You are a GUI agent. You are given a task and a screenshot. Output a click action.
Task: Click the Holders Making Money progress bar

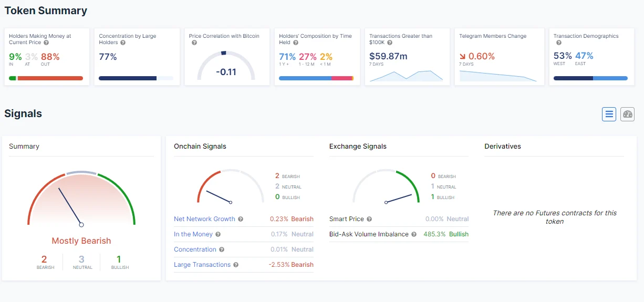(x=46, y=78)
